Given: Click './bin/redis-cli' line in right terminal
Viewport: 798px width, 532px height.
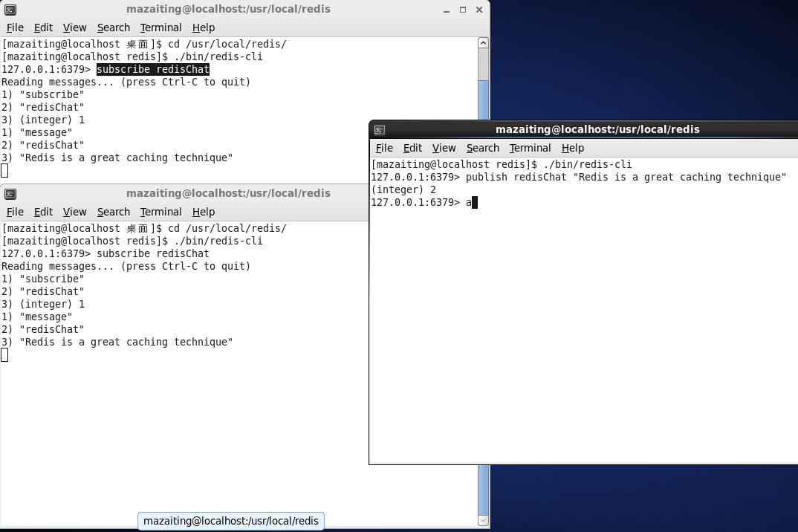Looking at the screenshot, I should [x=502, y=164].
